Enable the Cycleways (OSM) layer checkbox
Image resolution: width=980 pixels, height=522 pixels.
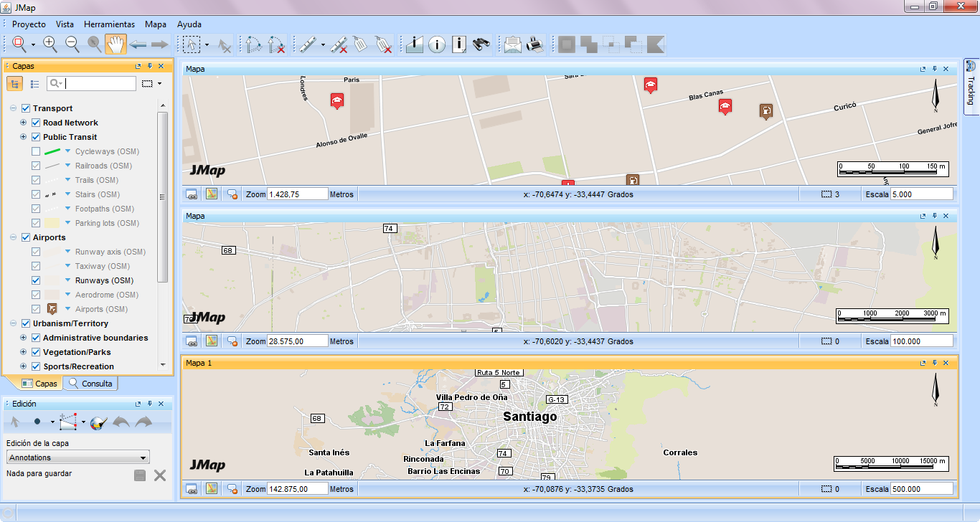point(37,151)
